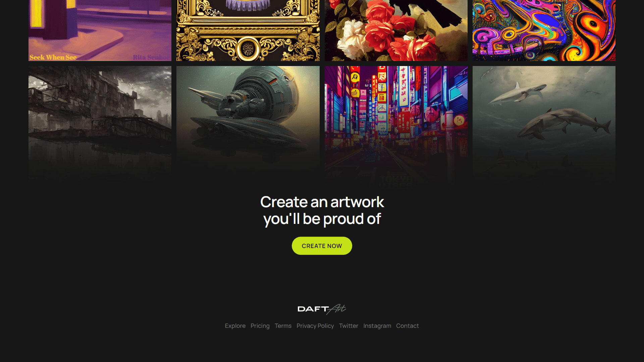Open the red roses painting thumbnail
The image size is (644, 362).
[396, 31]
